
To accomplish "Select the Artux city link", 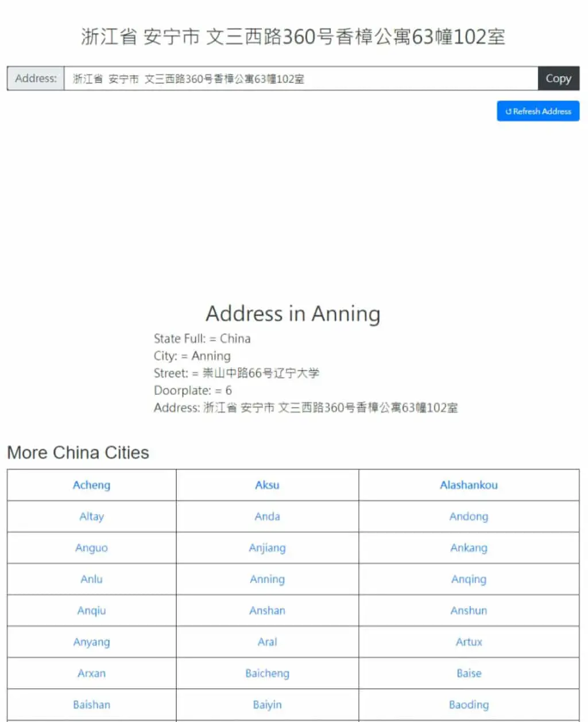I will point(469,642).
